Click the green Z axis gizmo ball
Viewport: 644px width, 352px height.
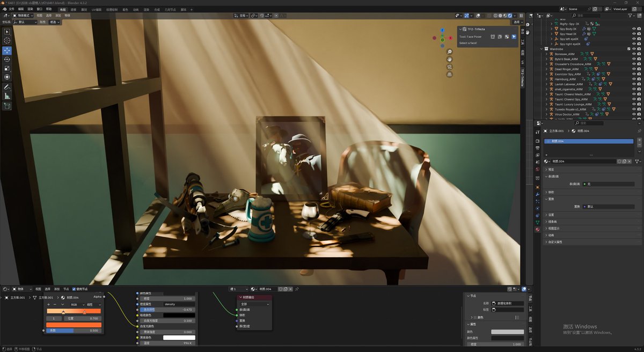coord(442,40)
